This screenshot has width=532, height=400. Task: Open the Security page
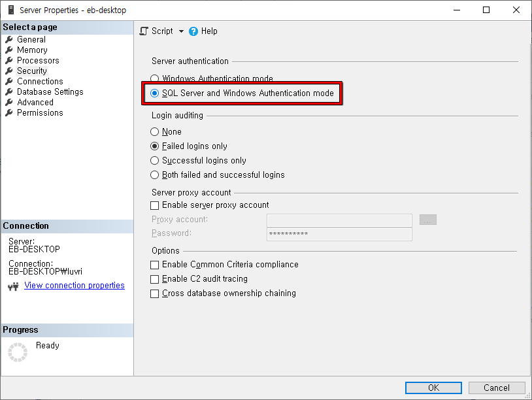32,71
